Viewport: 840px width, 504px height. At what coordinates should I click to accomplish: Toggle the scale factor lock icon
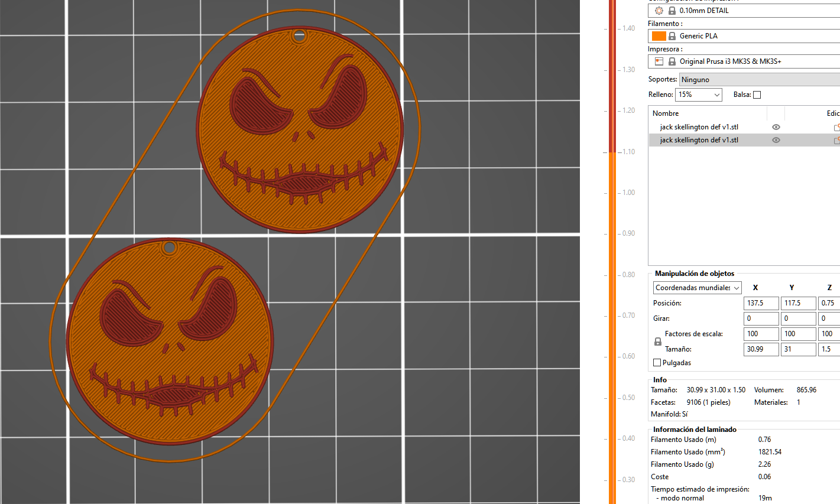pos(658,342)
